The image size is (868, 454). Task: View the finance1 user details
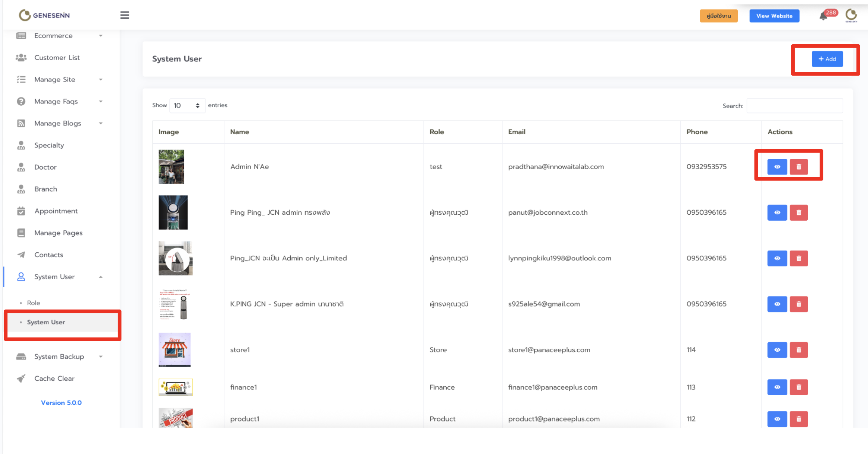[x=777, y=387]
